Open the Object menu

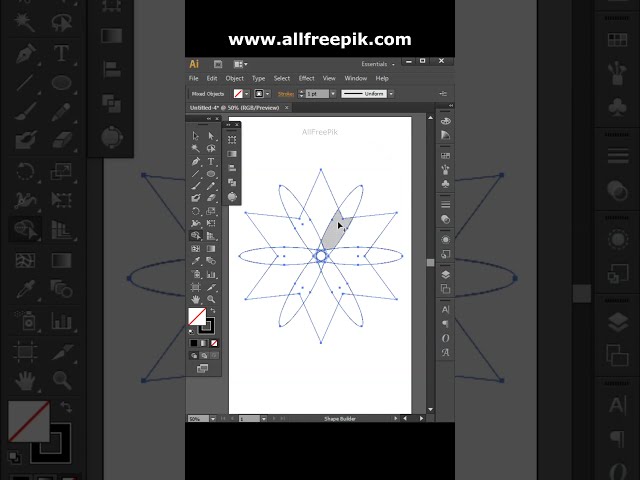click(x=235, y=78)
